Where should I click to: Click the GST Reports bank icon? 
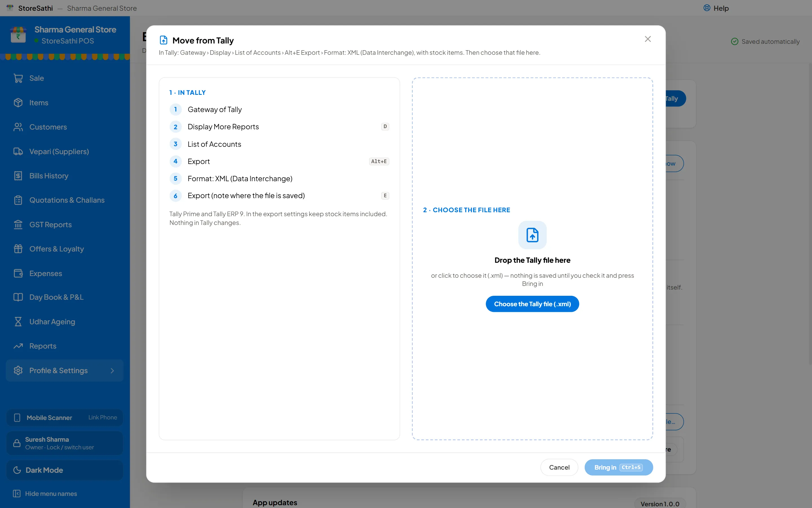point(18,224)
